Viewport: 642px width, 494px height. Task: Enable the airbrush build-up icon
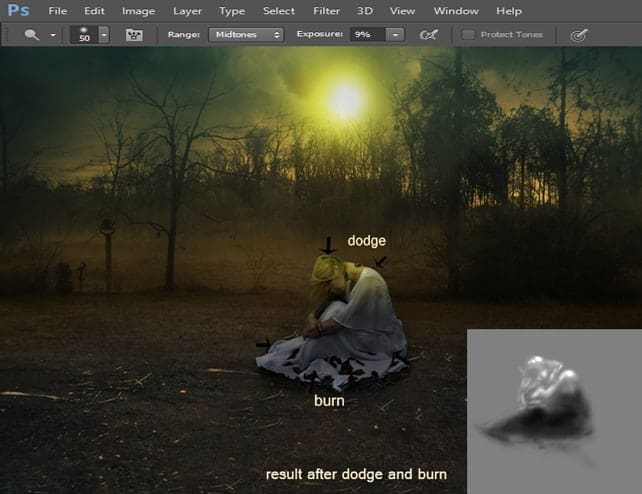point(429,35)
